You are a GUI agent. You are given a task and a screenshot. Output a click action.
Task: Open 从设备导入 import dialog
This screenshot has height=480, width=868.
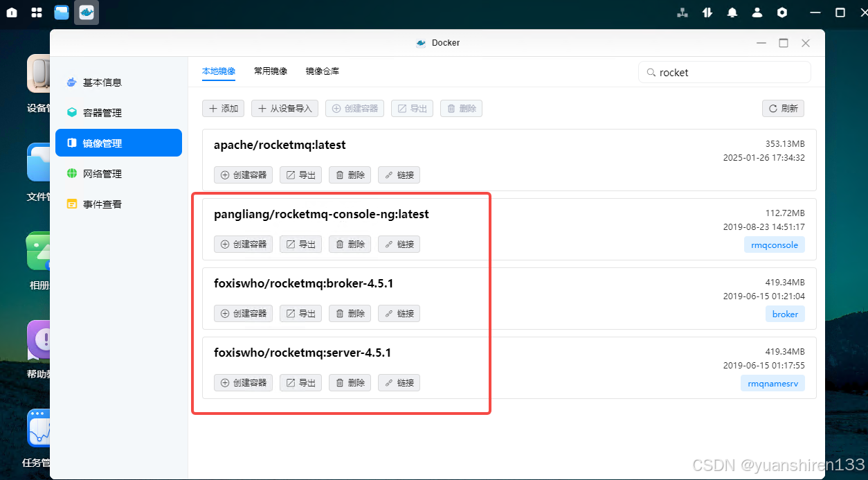[x=284, y=108]
